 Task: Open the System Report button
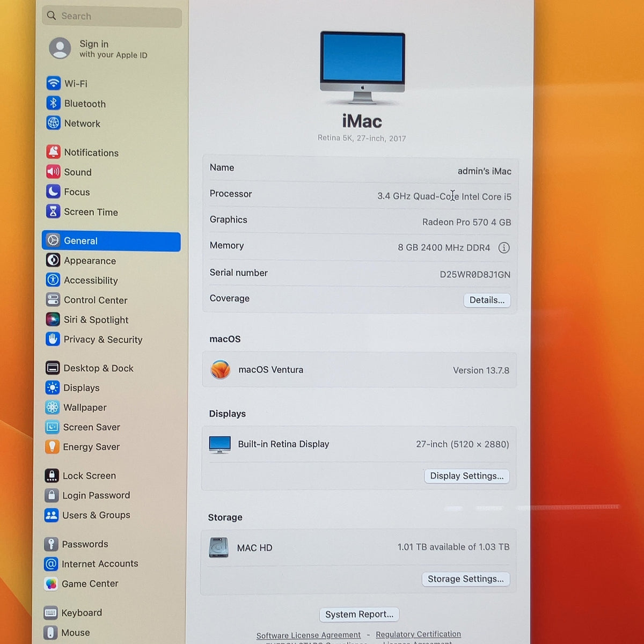359,614
